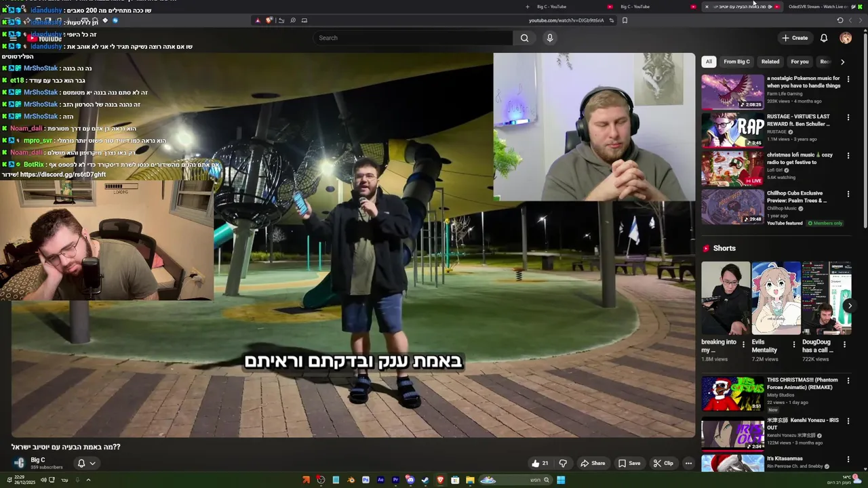
Task: Open a new browser tab plus button
Action: click(528, 7)
